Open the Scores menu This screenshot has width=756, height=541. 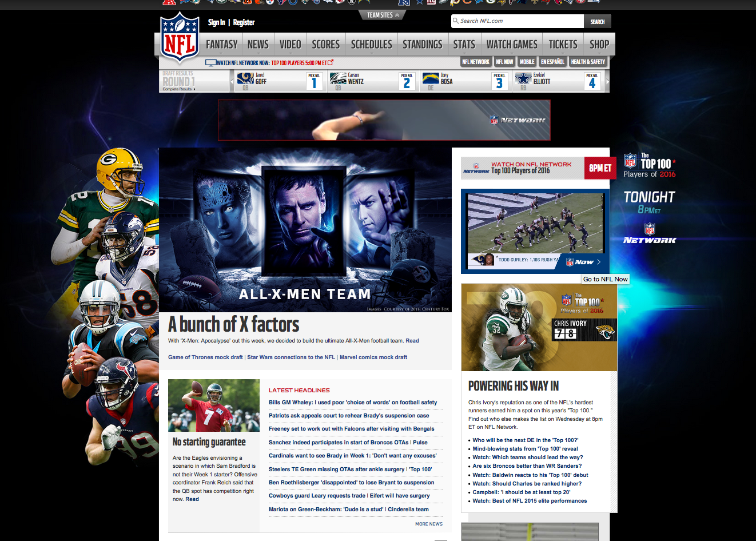tap(326, 44)
